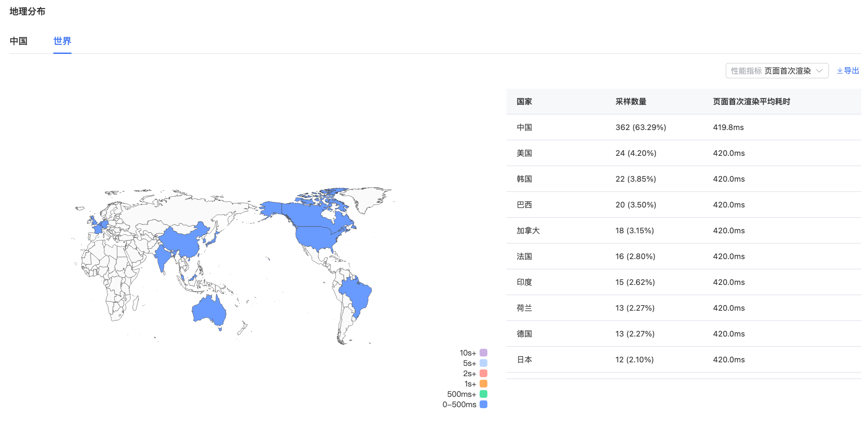Screen dimensions: 868x422
Task: Click the 0–500ms legend label
Action: tap(459, 404)
